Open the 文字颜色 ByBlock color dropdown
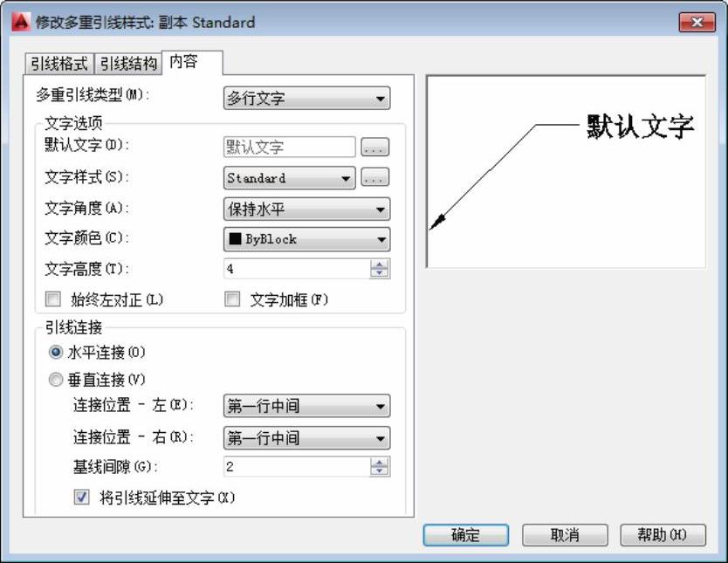728x563 pixels. coord(306,239)
